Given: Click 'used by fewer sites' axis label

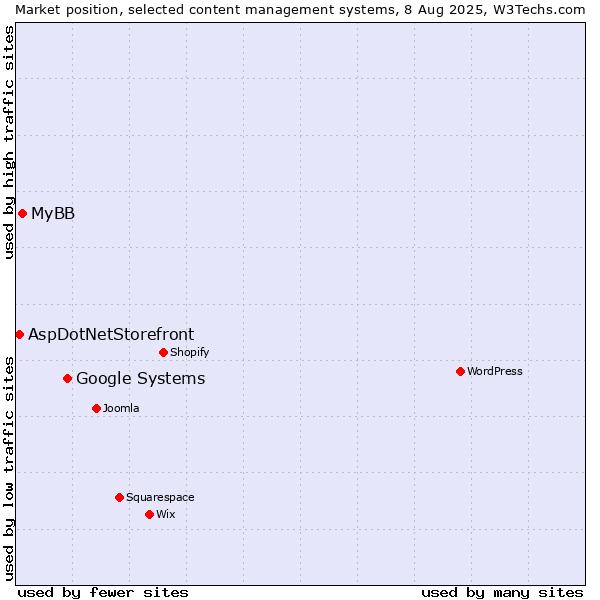Looking at the screenshot, I should click(103, 593).
